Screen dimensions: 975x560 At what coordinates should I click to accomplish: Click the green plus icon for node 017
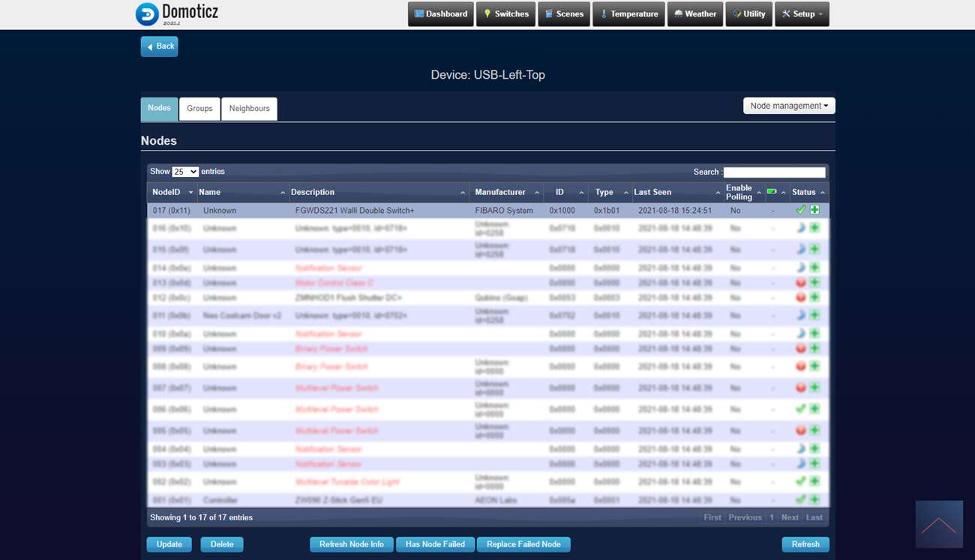point(814,211)
